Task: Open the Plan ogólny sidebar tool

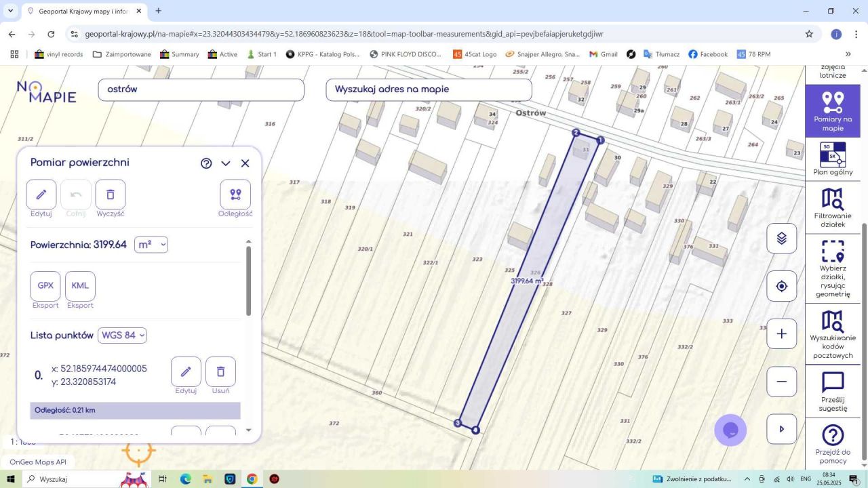Action: click(x=833, y=159)
